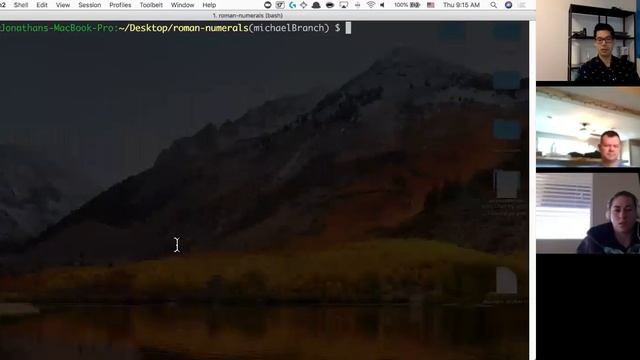Open the battery 100% status
The height and width of the screenshot is (360, 640).
[407, 5]
